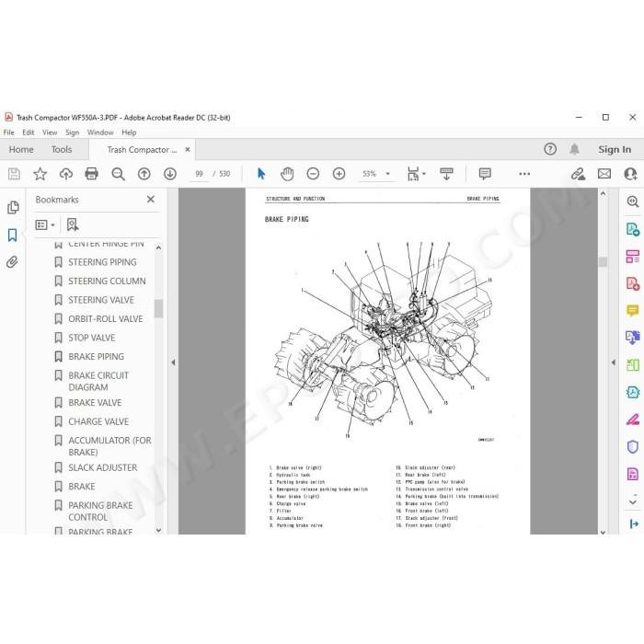Go to previous page arrow icon

pos(144,174)
